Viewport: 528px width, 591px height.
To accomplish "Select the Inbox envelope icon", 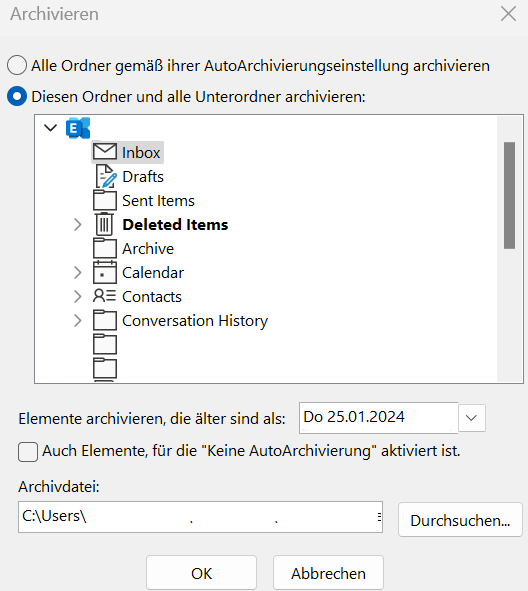I will coord(105,152).
